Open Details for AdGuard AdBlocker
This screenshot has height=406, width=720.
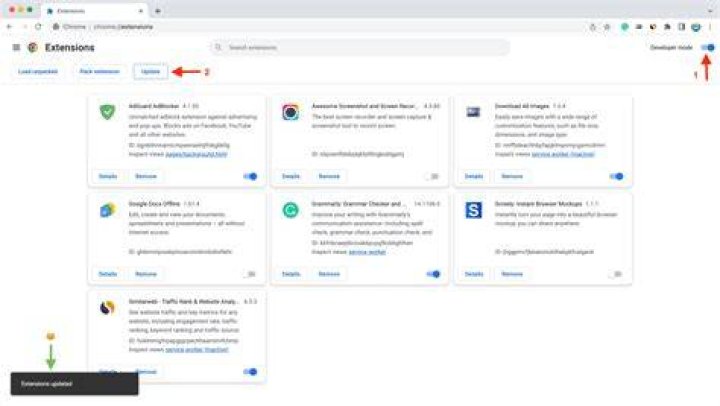coord(108,176)
